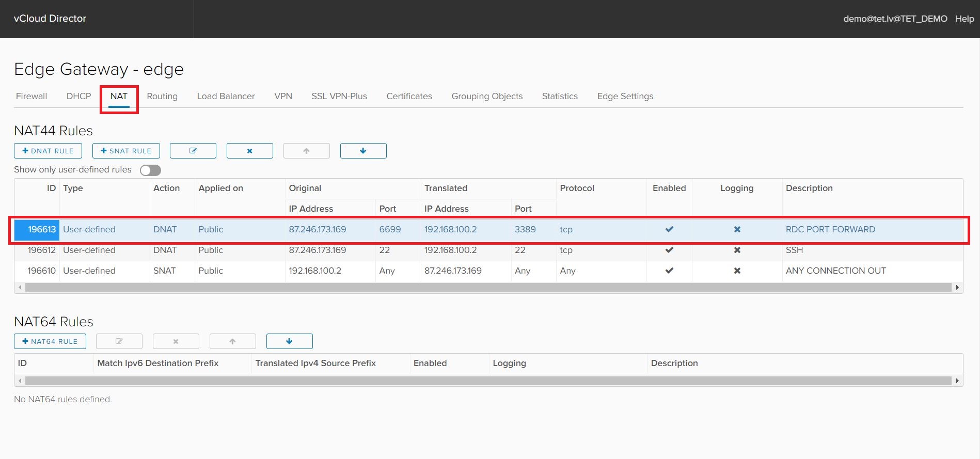Click translated IP 87.246.173.169 in SNAT row

coord(453,271)
